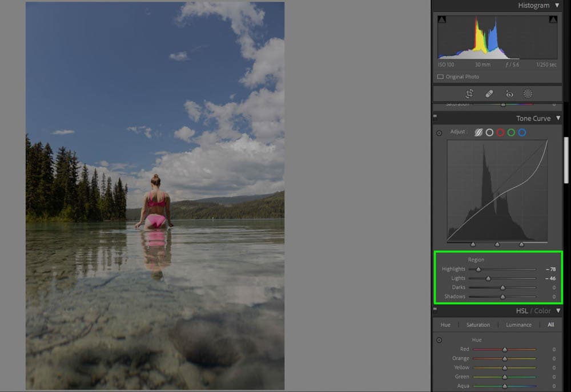
Task: Open the Masking tool
Action: point(528,94)
